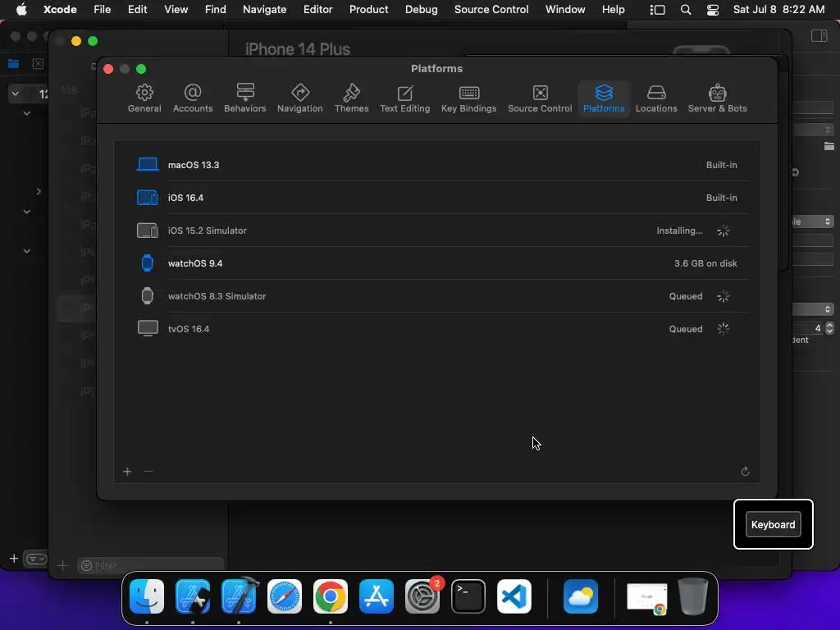Open the Navigate menu
Viewport: 840px width, 630px height.
tap(265, 10)
